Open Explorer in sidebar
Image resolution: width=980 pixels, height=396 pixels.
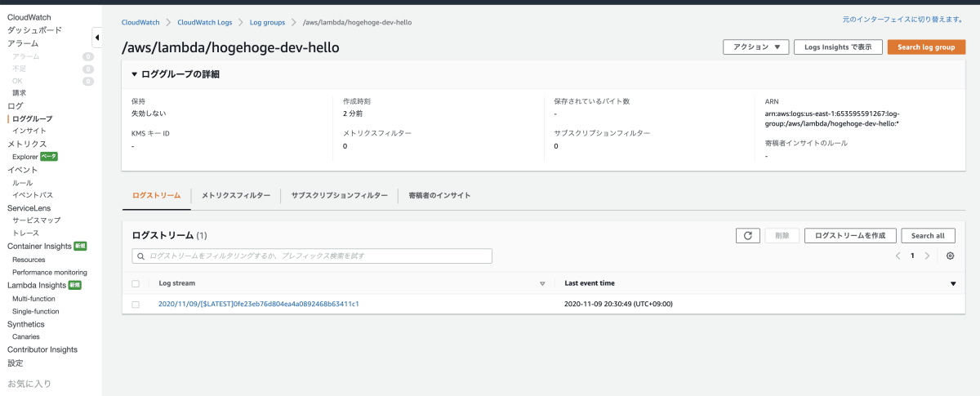[x=24, y=156]
